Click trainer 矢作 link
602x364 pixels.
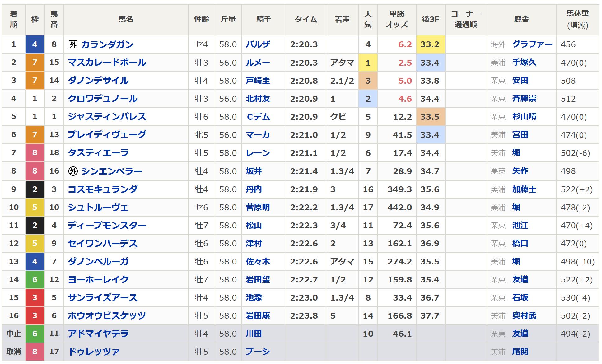point(520,171)
